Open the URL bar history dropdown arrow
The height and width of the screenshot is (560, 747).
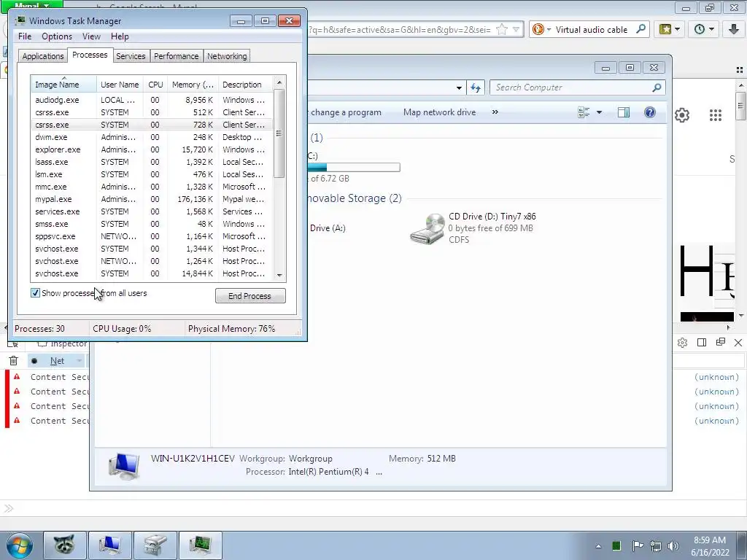coord(516,29)
